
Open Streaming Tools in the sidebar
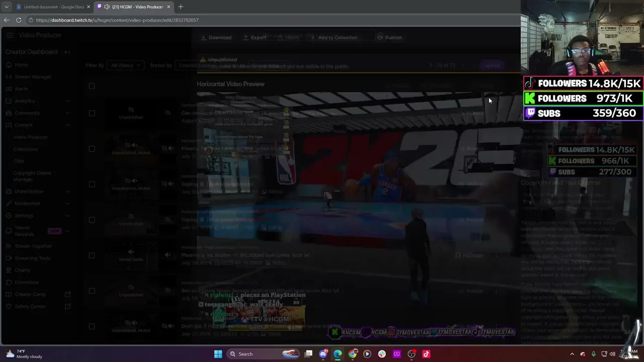click(32, 258)
